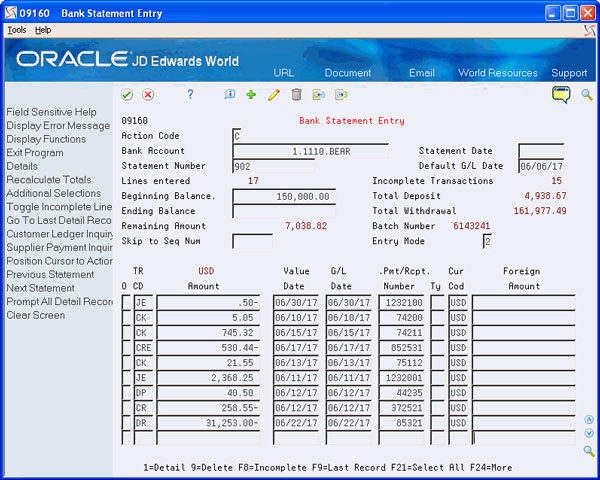Select Display Functions option
Image resolution: width=600 pixels, height=480 pixels.
[x=46, y=139]
